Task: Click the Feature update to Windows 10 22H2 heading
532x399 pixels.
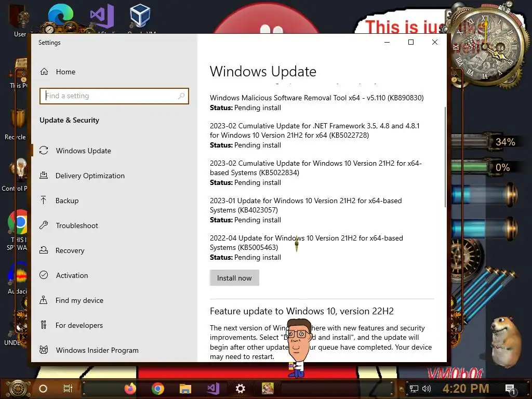Action: tap(302, 311)
